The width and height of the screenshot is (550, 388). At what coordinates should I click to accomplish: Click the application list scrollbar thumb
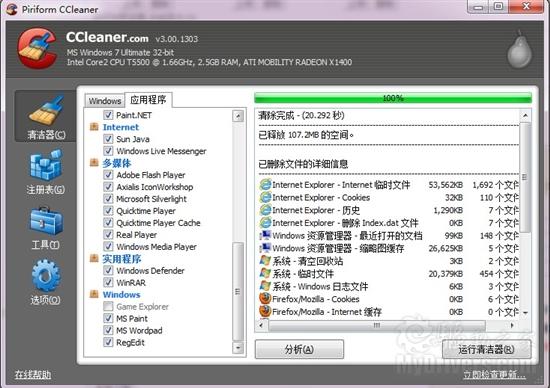(x=238, y=292)
